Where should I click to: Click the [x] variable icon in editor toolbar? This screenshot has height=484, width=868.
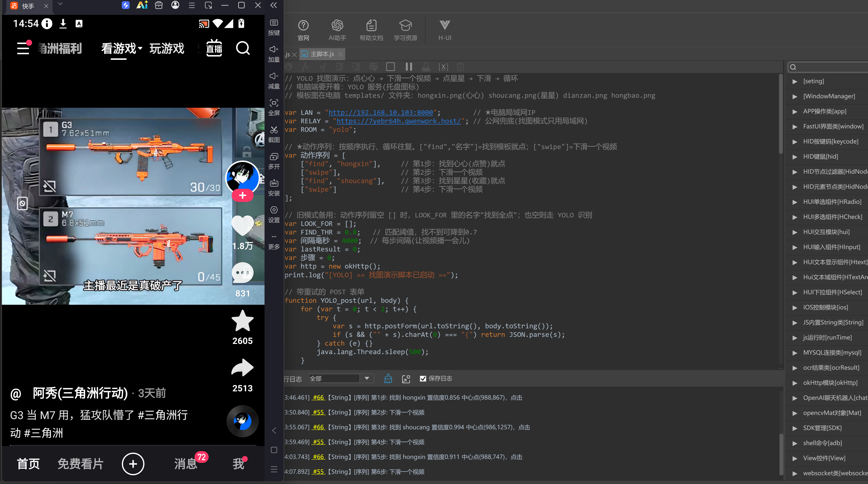[x=443, y=67]
